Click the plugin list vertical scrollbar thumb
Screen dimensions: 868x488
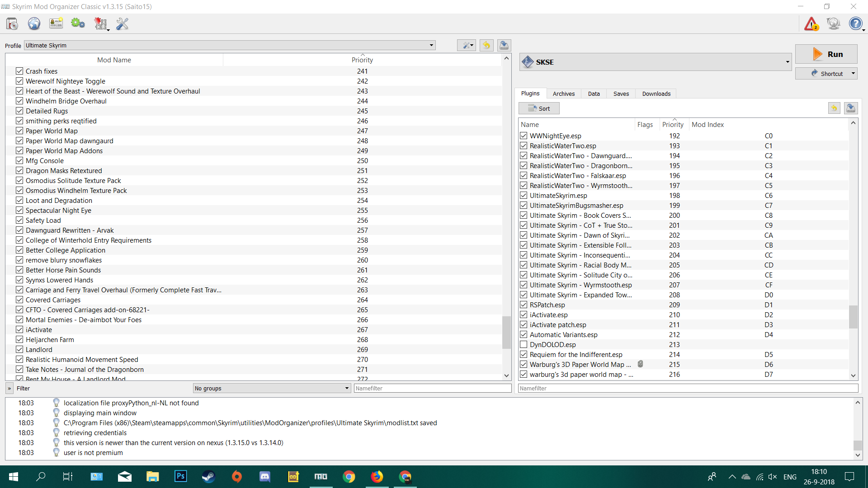pos(853,317)
